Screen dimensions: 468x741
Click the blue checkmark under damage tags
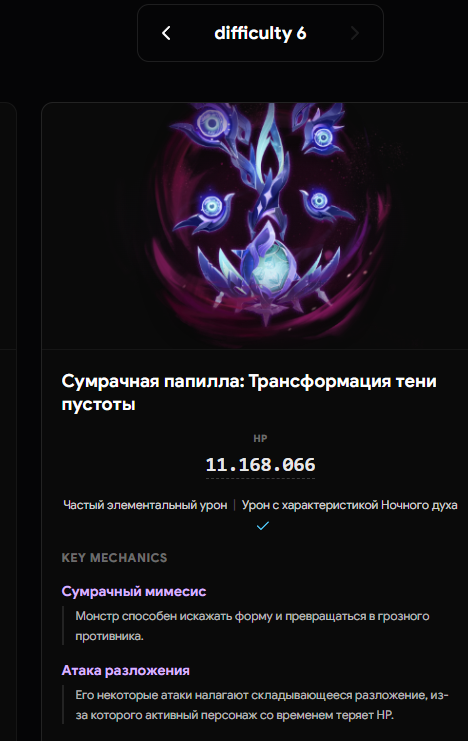coord(263,526)
